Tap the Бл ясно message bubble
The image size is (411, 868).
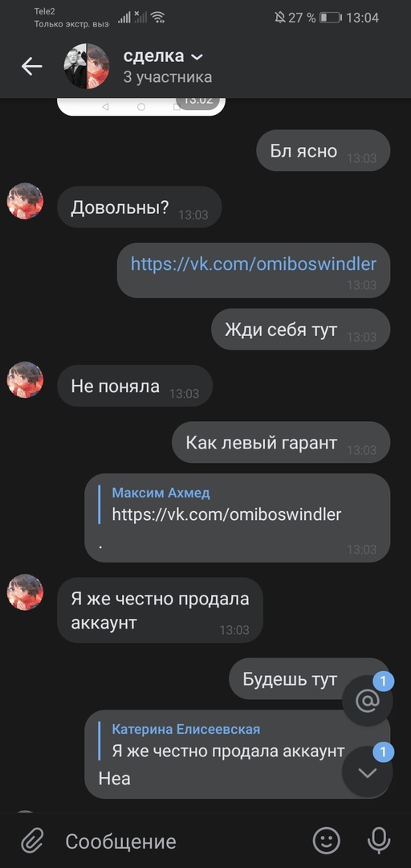323,150
